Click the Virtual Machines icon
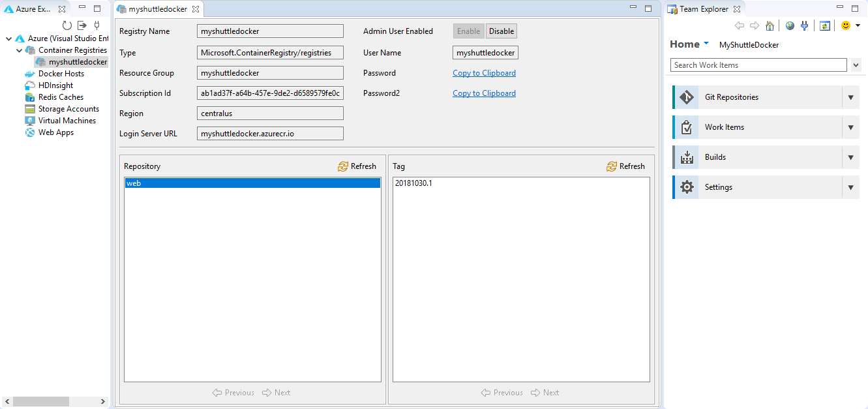Image resolution: width=868 pixels, height=409 pixels. (x=30, y=121)
